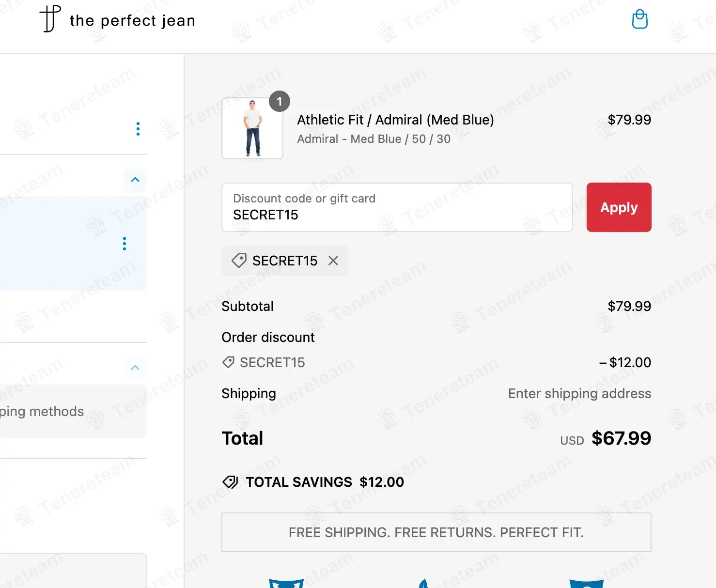Click the Athletic Fit / Admiral product title

tap(395, 120)
